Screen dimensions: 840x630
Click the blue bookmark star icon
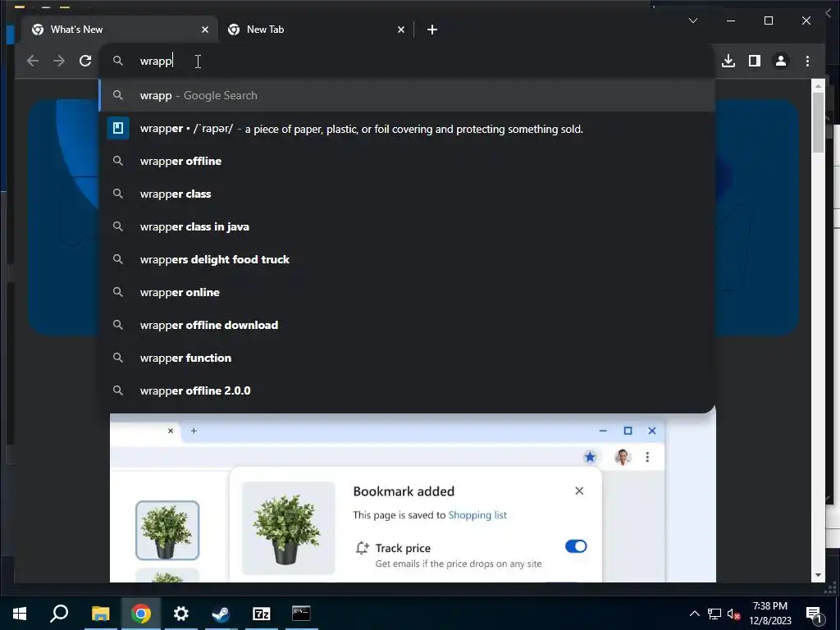pos(590,457)
